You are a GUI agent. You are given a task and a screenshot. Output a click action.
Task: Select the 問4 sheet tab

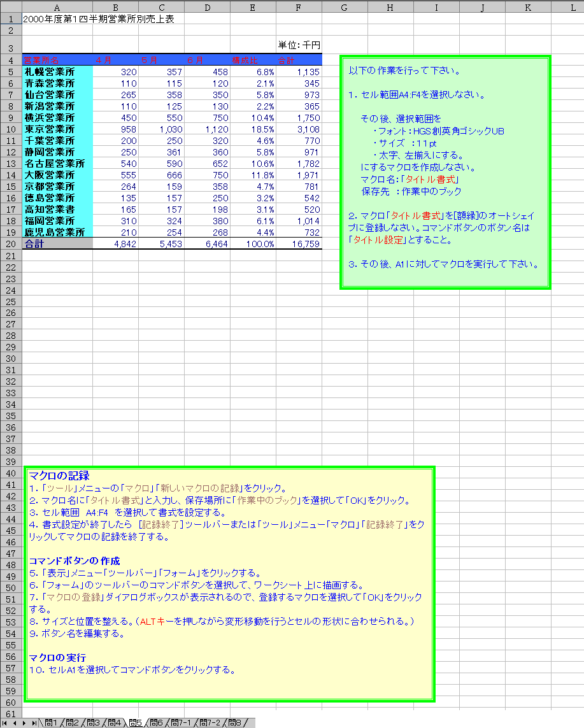click(114, 723)
